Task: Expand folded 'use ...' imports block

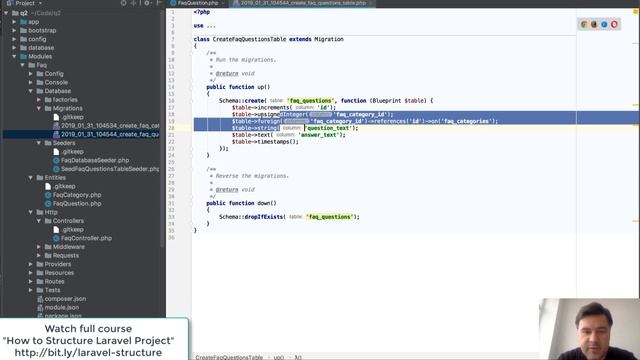Action: tap(211, 26)
